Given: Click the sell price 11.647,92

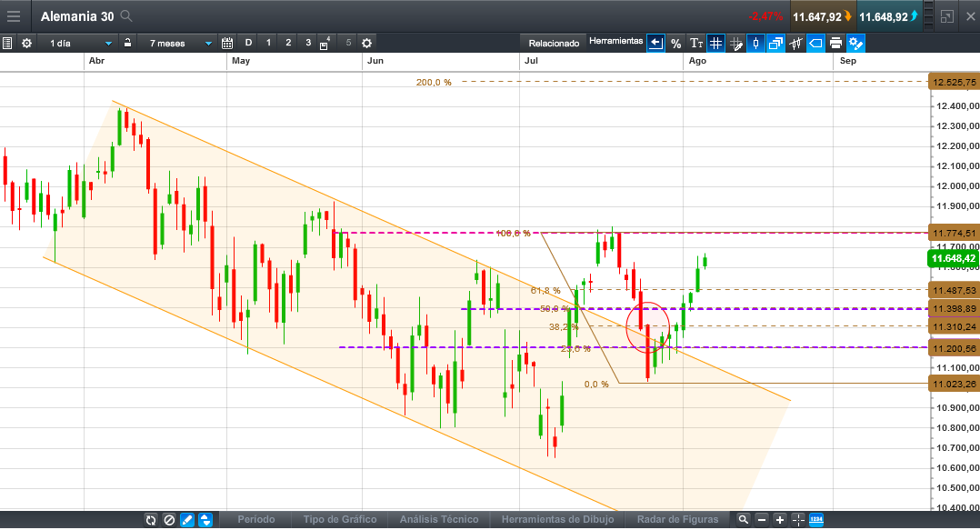Looking at the screenshot, I should tap(822, 17).
